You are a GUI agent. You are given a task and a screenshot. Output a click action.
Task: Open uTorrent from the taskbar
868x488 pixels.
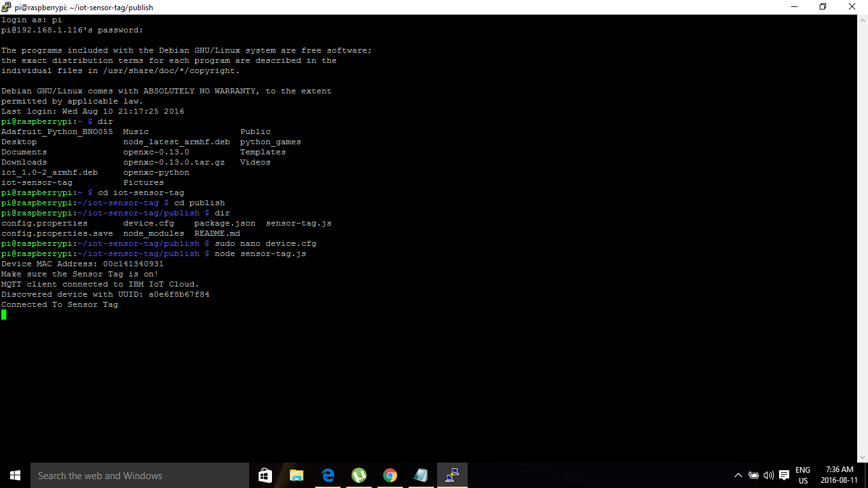click(359, 475)
